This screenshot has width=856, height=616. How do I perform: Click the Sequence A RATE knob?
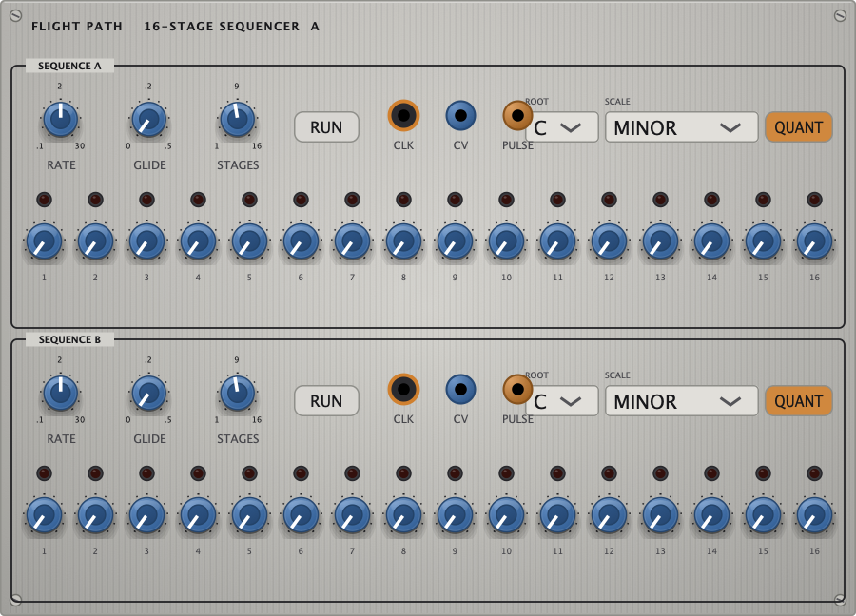61,119
